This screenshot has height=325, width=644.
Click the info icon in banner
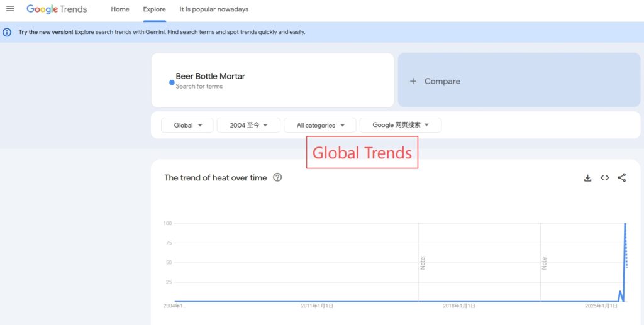coord(8,32)
